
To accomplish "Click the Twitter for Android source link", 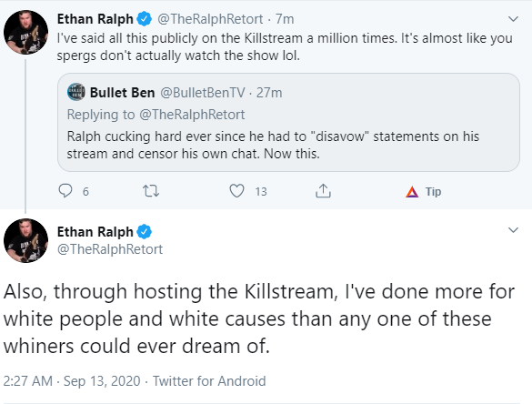I will (x=209, y=381).
